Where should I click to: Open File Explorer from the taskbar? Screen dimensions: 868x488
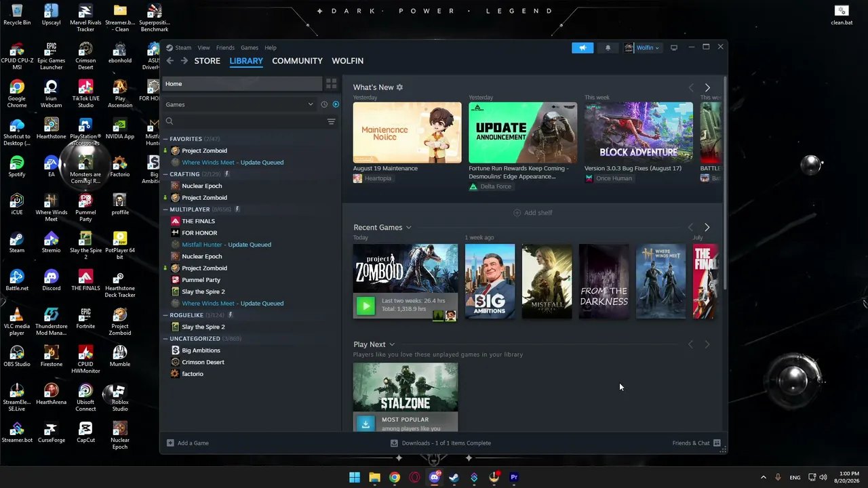pos(374,477)
